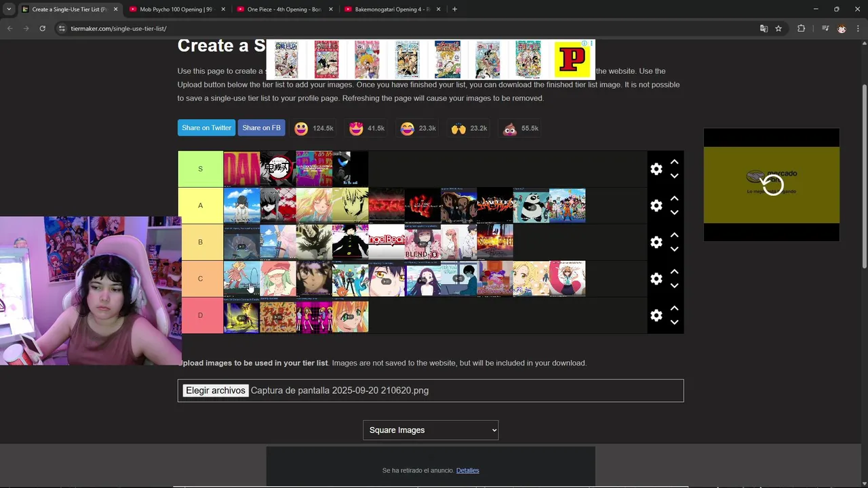Switch to Bakemonogatari Opening 4 tab
The height and width of the screenshot is (488, 868).
coord(392,9)
